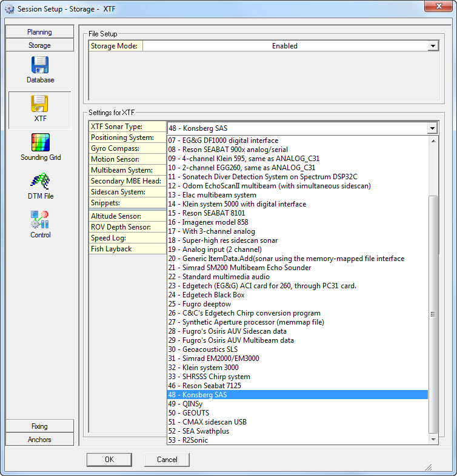Pick 15 - Reson SEABAT 8101 entry
The width and height of the screenshot is (457, 476).
pyautogui.click(x=203, y=213)
